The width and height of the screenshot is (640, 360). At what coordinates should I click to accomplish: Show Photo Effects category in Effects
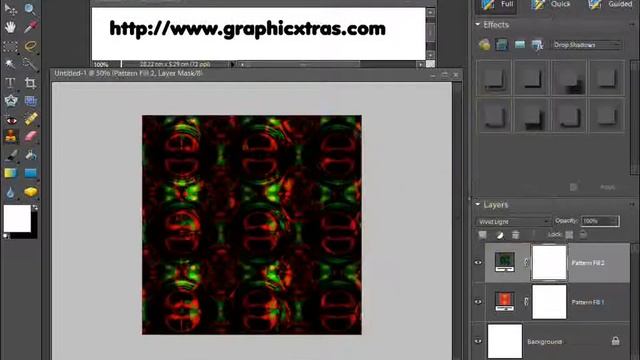click(x=520, y=44)
